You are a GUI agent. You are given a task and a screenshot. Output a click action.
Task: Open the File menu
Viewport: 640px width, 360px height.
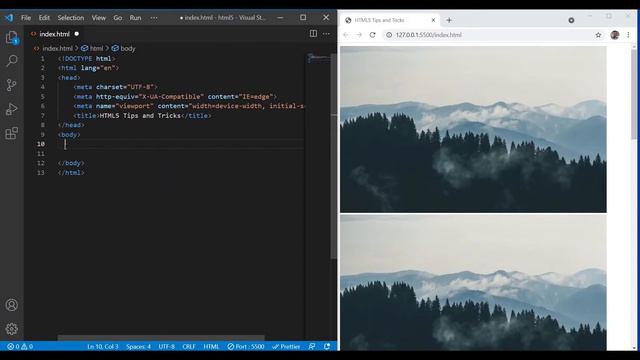click(26, 18)
